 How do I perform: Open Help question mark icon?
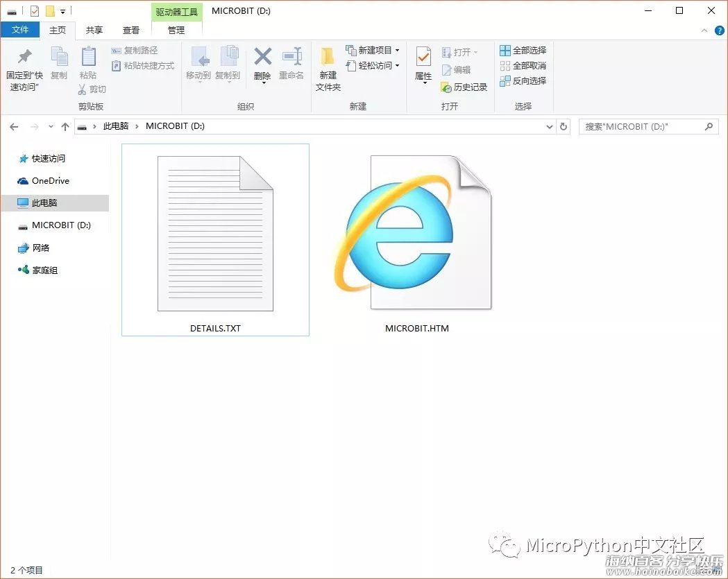coord(719,31)
